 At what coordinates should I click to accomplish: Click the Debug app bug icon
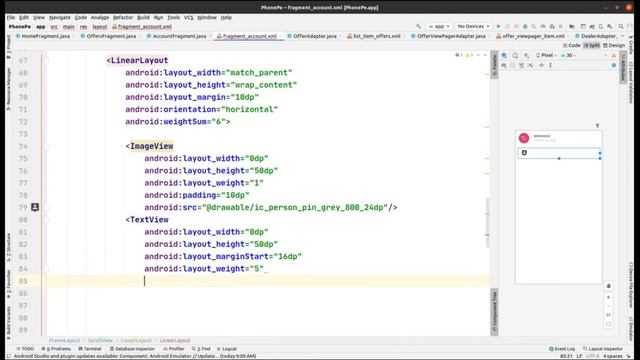point(525,27)
